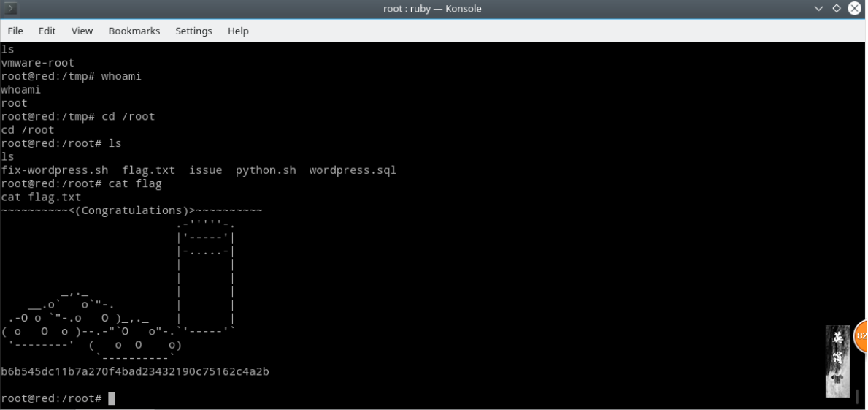Image resolution: width=868 pixels, height=410 pixels.
Task: Click the Konsole terminal icon in title bar
Action: click(11, 8)
